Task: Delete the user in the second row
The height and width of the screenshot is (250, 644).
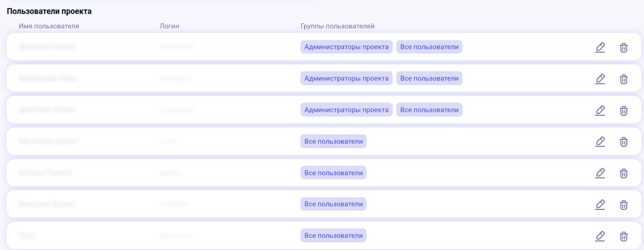Action: (x=624, y=79)
